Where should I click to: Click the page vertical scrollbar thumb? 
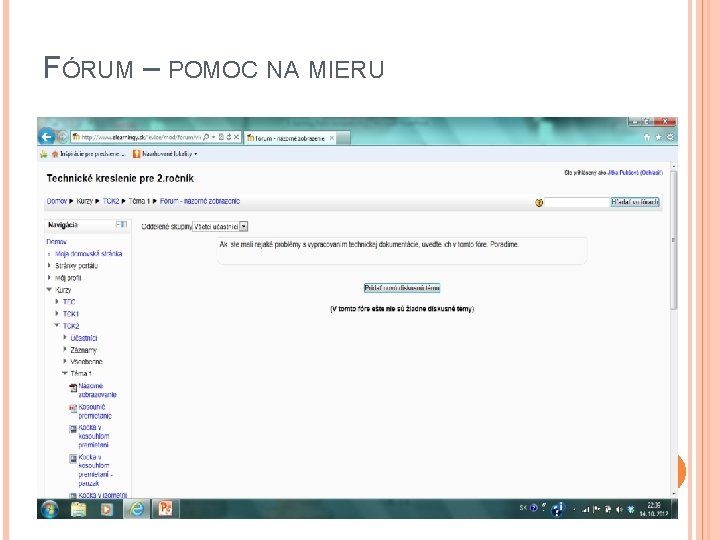674,240
